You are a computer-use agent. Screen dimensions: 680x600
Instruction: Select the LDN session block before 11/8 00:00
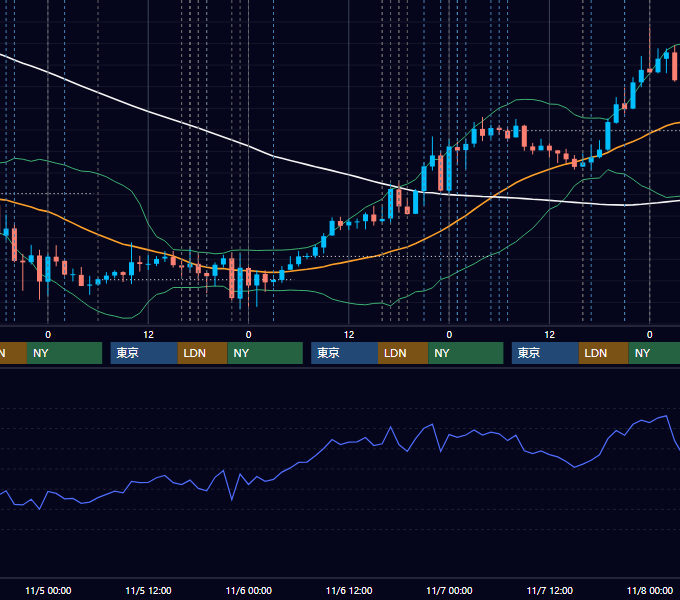pos(604,353)
